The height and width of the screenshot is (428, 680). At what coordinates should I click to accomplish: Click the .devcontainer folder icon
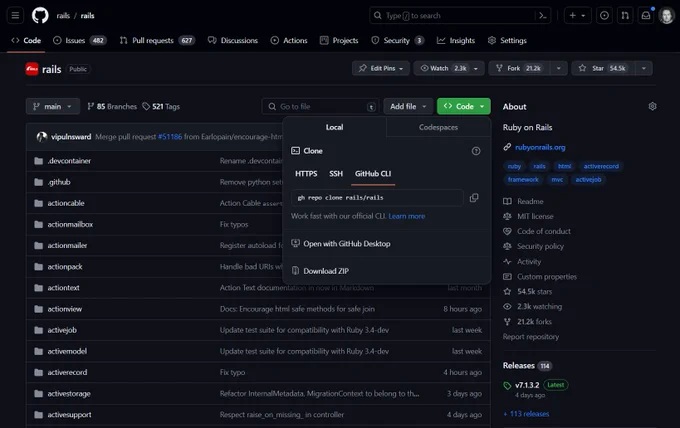pyautogui.click(x=39, y=161)
